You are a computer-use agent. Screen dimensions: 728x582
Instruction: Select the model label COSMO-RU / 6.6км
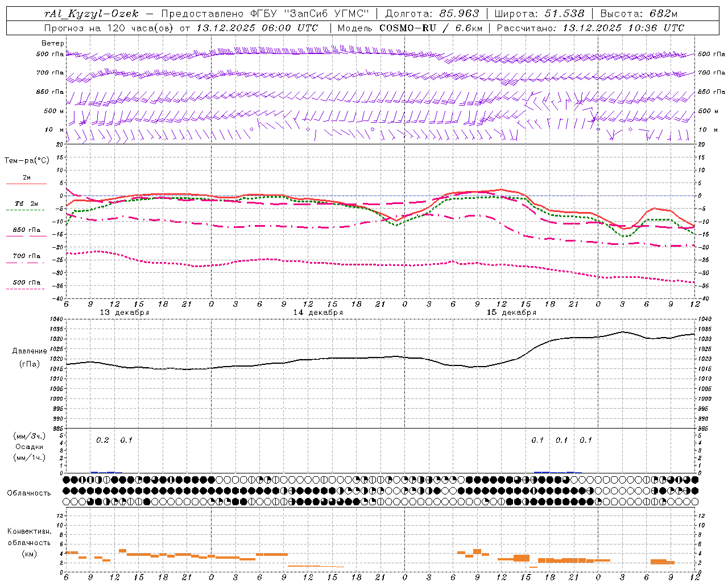click(431, 28)
